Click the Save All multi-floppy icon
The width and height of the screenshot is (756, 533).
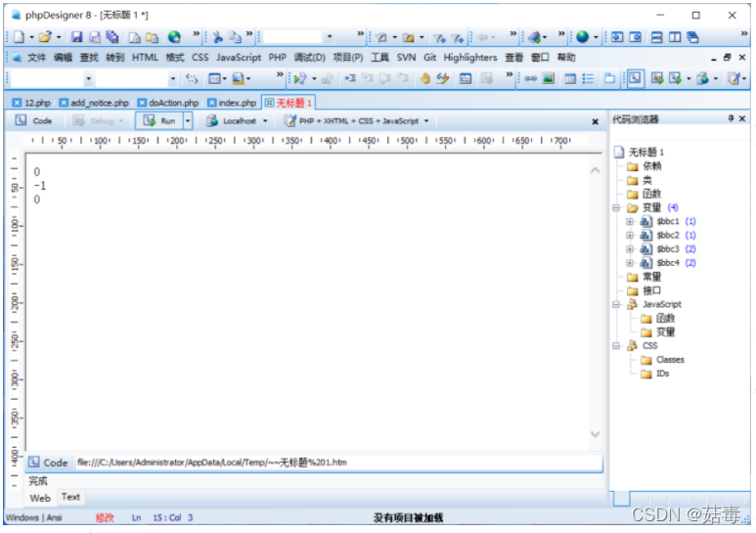(x=112, y=37)
